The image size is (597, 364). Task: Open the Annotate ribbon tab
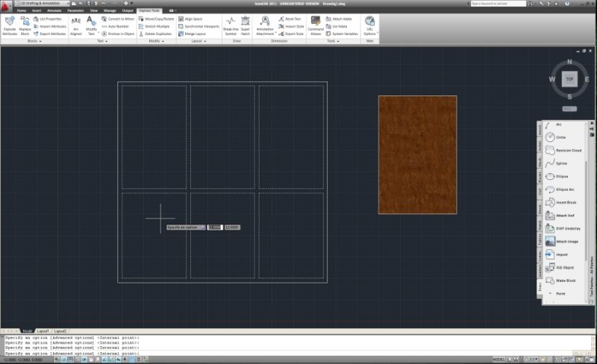54,10
